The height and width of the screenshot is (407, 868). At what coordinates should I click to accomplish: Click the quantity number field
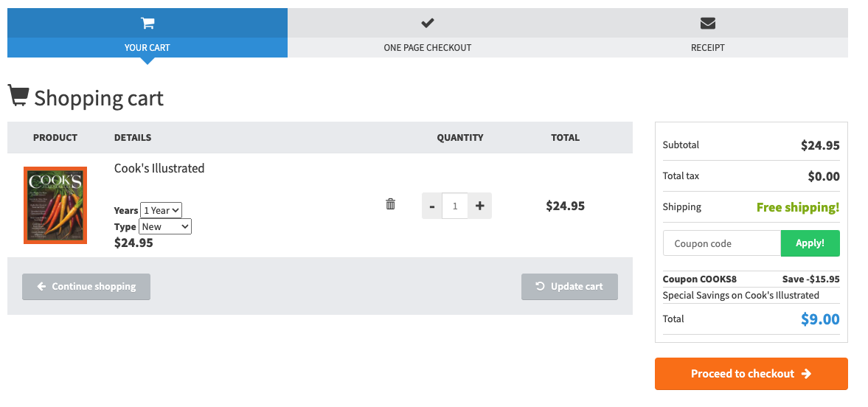pos(455,206)
